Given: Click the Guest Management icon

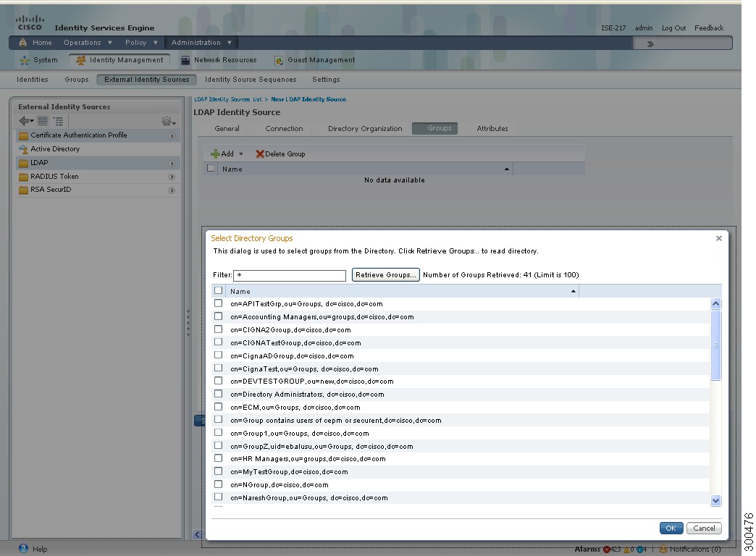Looking at the screenshot, I should (279, 60).
